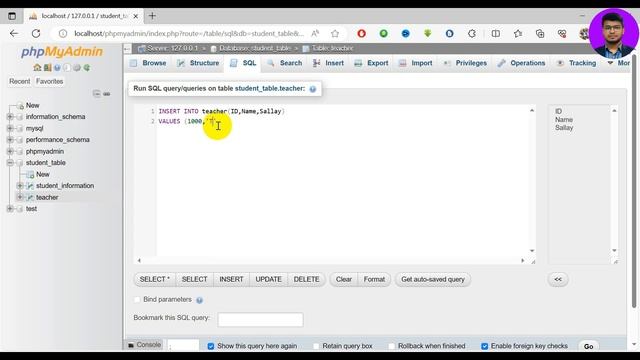Screen dimensions: 640x360
Task: Expand phpmyadmin database node
Action: [10, 151]
